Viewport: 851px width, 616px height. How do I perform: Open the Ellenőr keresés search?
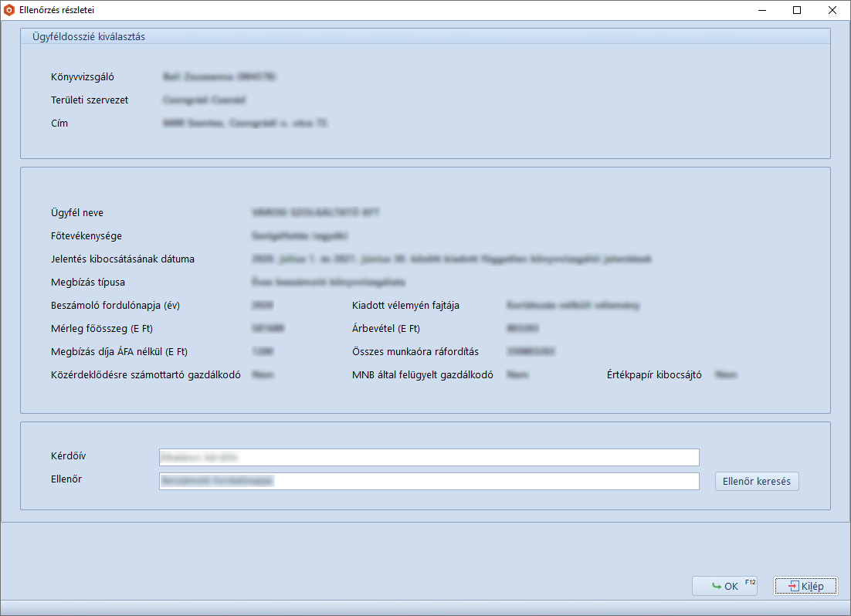click(756, 482)
